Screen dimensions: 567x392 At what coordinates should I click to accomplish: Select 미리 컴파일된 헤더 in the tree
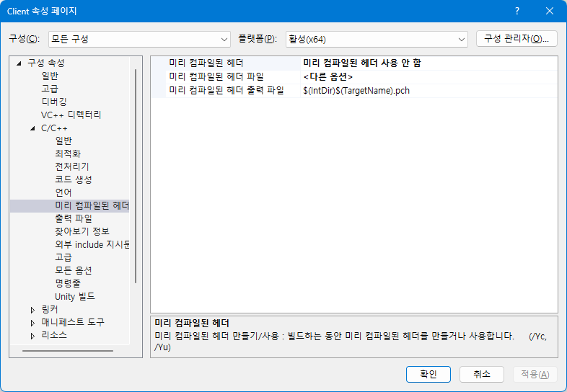(92, 205)
